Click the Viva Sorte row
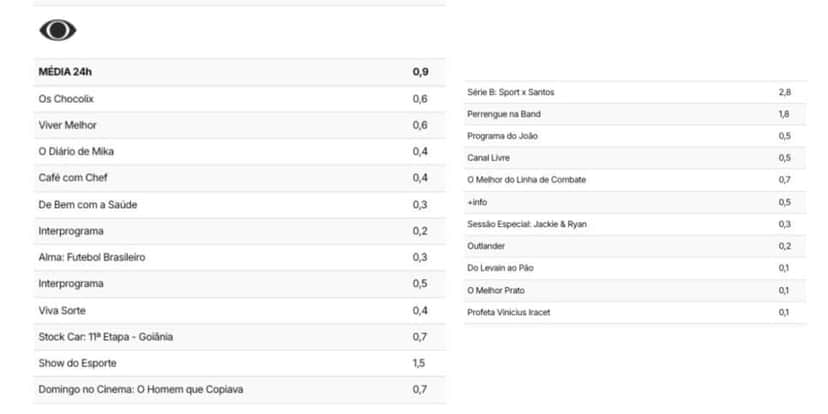The width and height of the screenshot is (828, 414). click(x=239, y=310)
